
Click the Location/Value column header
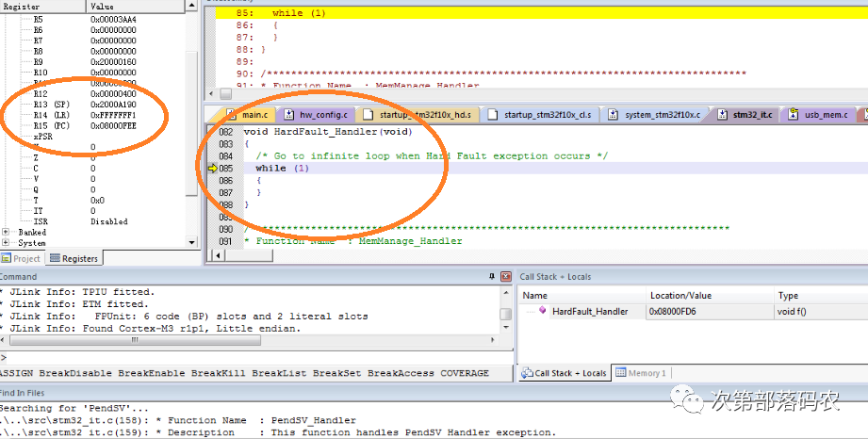(x=710, y=295)
